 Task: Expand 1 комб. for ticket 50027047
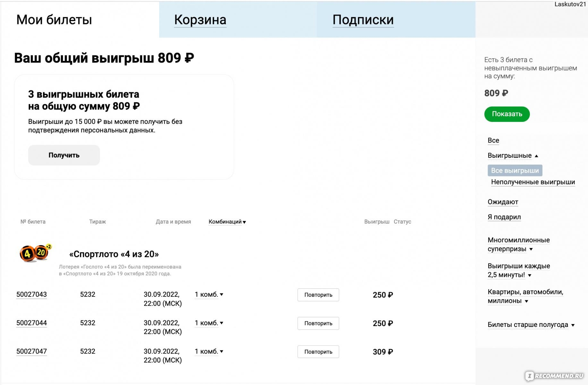[x=209, y=351]
